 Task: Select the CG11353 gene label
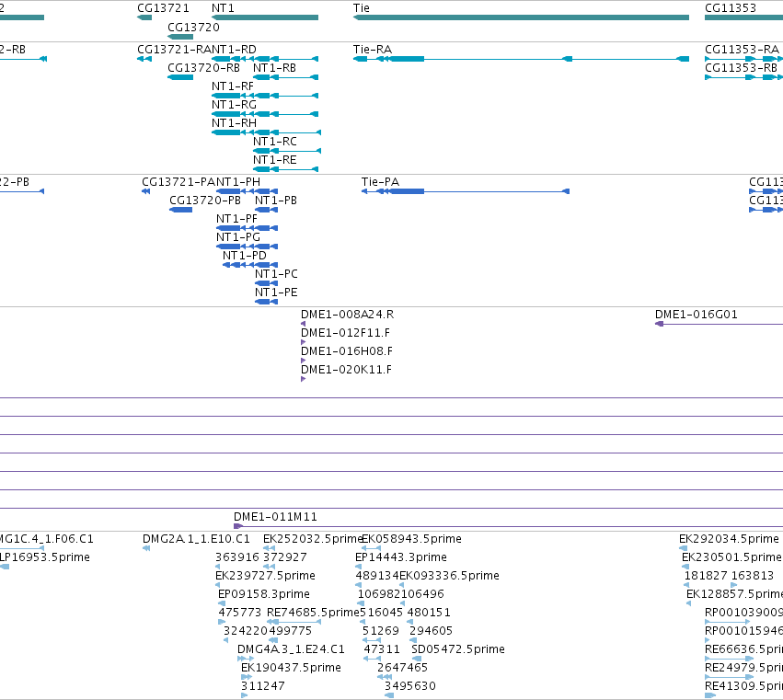tap(730, 8)
